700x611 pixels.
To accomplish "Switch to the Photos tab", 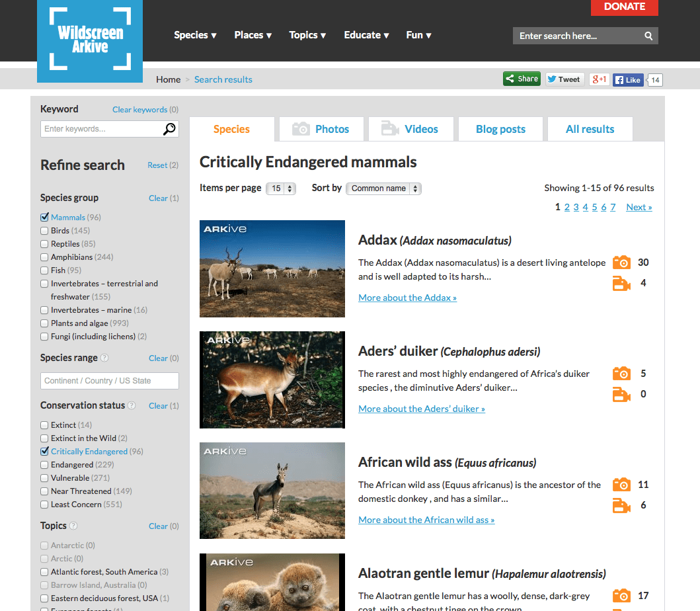I will (321, 129).
